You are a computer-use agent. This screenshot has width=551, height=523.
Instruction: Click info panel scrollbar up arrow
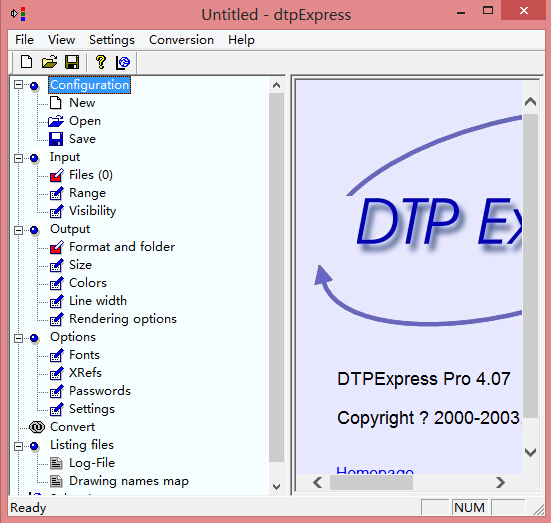coord(530,102)
